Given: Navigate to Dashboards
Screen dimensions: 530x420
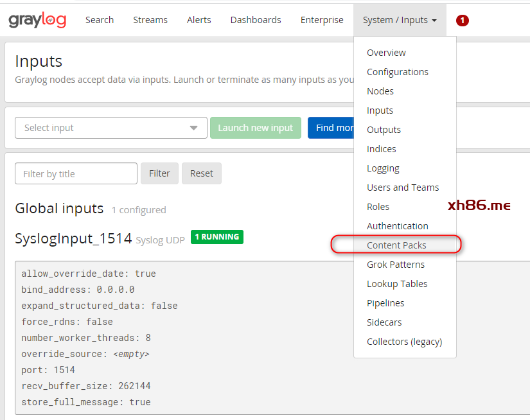Looking at the screenshot, I should [x=256, y=20].
